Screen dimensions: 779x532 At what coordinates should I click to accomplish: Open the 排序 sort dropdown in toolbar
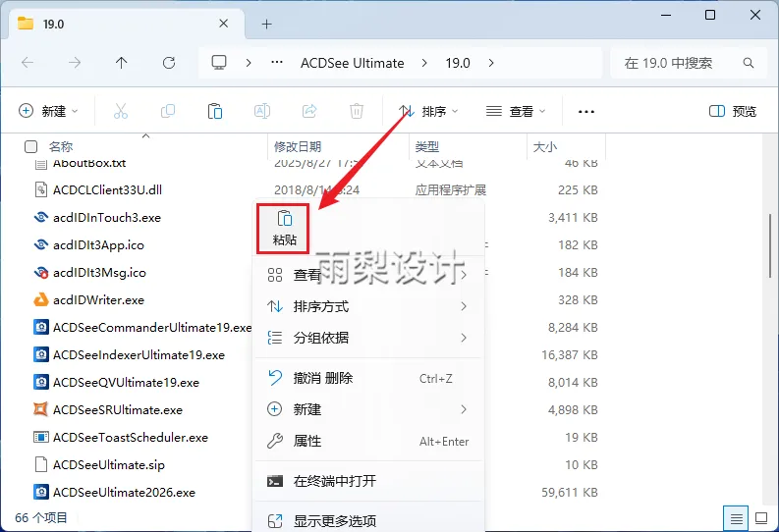pos(428,111)
